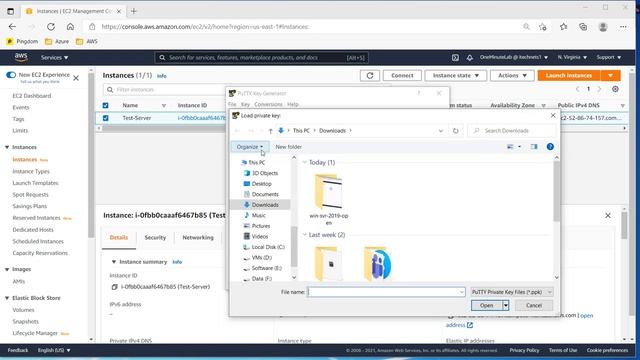Zoom icon in browser address bar
Viewport: 640px width, 360px height.
527,27
